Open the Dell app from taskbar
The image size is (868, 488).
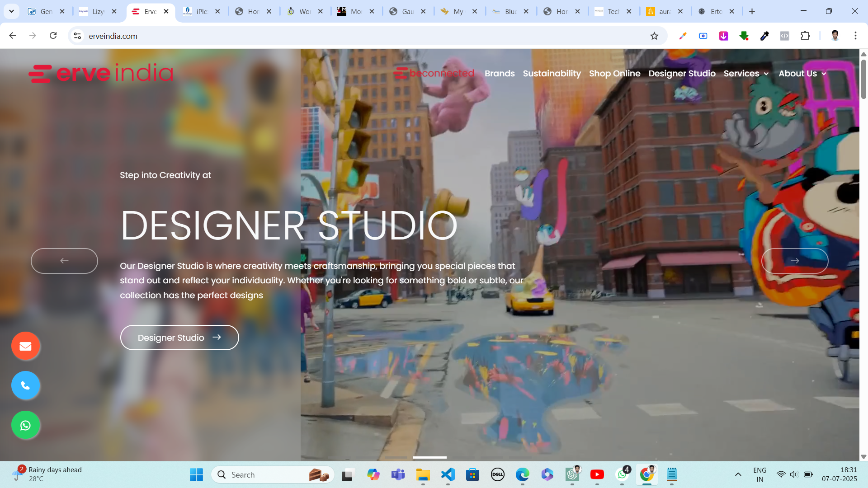[497, 474]
